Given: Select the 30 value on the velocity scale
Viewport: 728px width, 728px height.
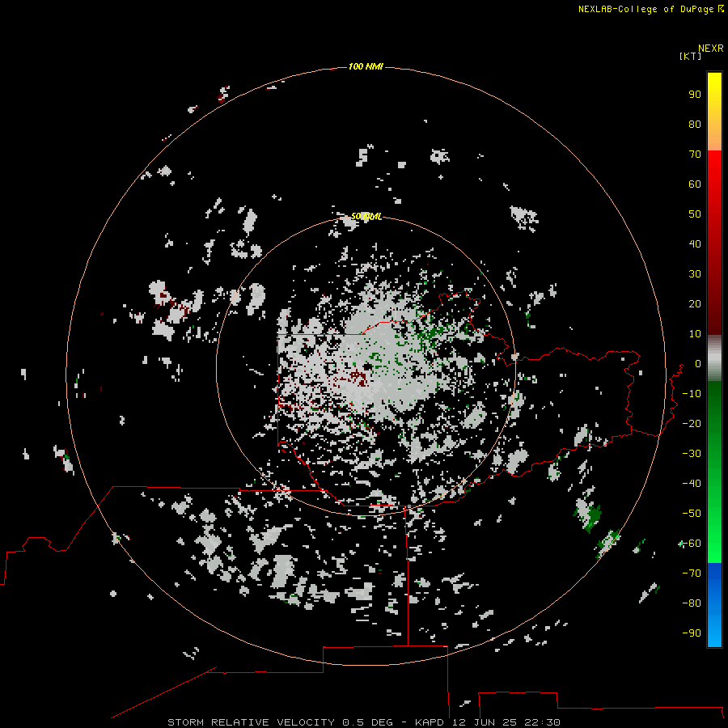Looking at the screenshot, I should [695, 274].
